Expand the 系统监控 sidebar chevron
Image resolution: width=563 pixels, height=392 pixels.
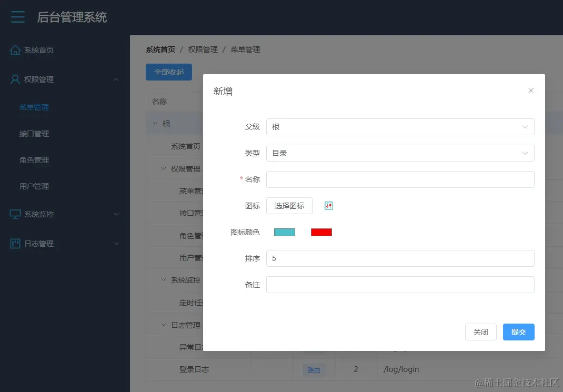click(116, 214)
